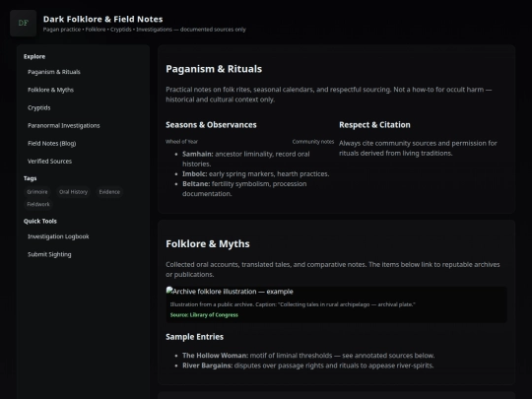This screenshot has width=532, height=399.
Task: Open Folklore & Myths sidebar link
Action: point(50,90)
